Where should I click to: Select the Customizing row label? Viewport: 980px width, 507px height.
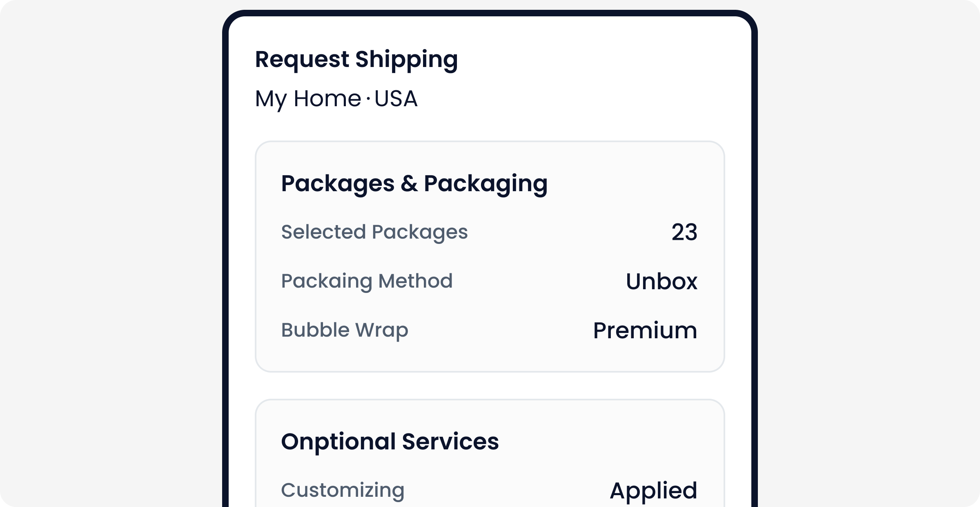click(x=343, y=490)
